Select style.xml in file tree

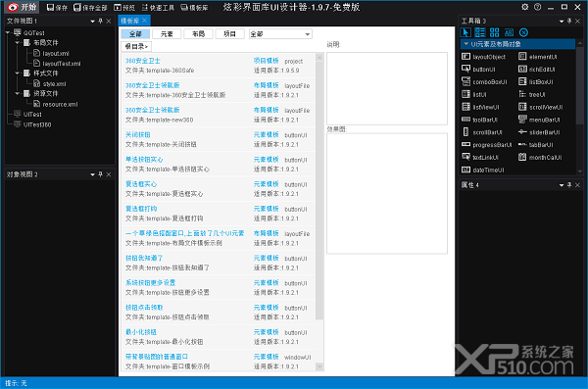[x=50, y=83]
